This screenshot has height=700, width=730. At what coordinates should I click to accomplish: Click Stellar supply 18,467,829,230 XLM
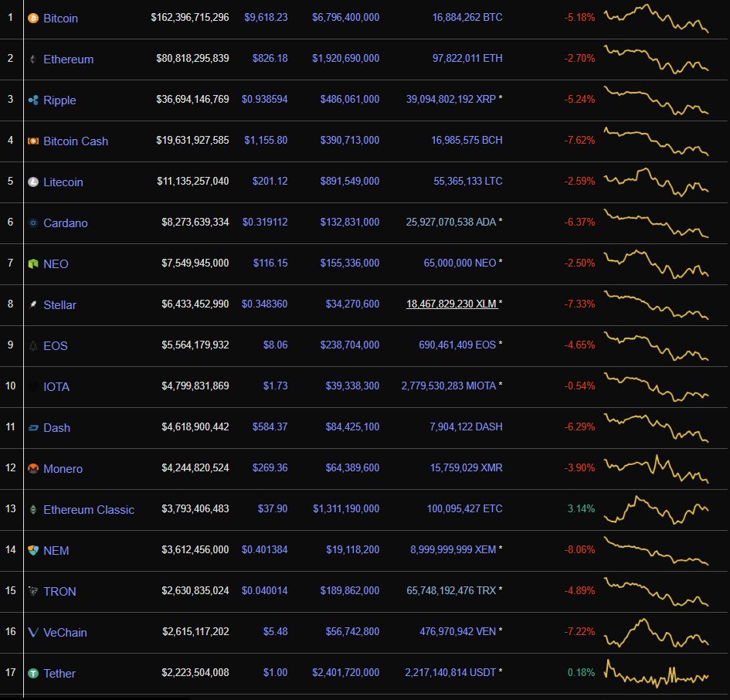tap(451, 304)
